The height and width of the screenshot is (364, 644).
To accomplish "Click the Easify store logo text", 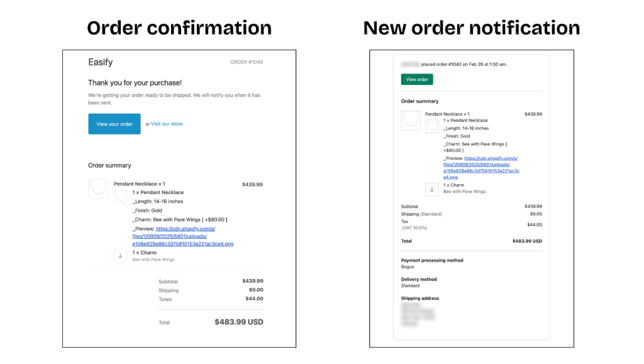I will pyautogui.click(x=101, y=62).
